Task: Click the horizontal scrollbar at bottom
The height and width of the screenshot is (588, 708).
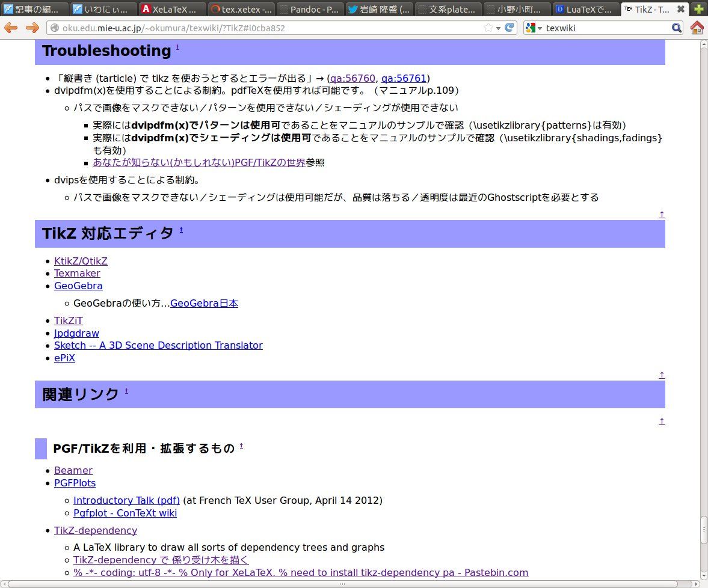Action: [x=343, y=584]
